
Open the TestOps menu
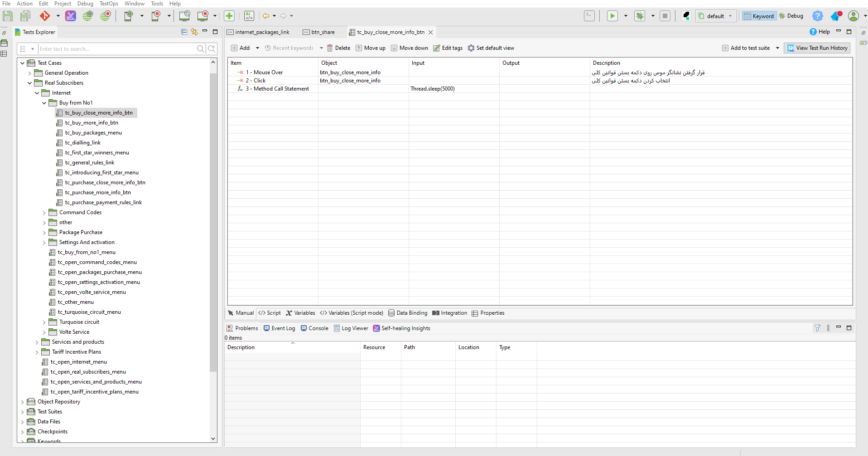(109, 4)
